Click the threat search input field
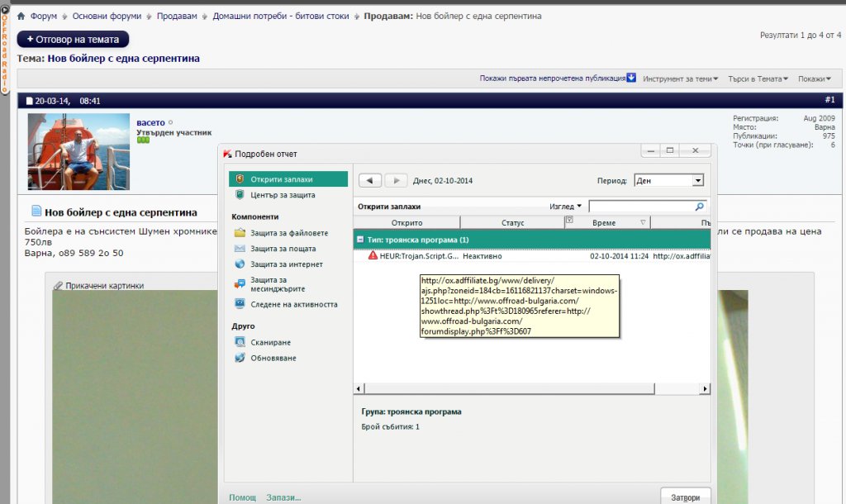The image size is (846, 504). pyautogui.click(x=641, y=207)
